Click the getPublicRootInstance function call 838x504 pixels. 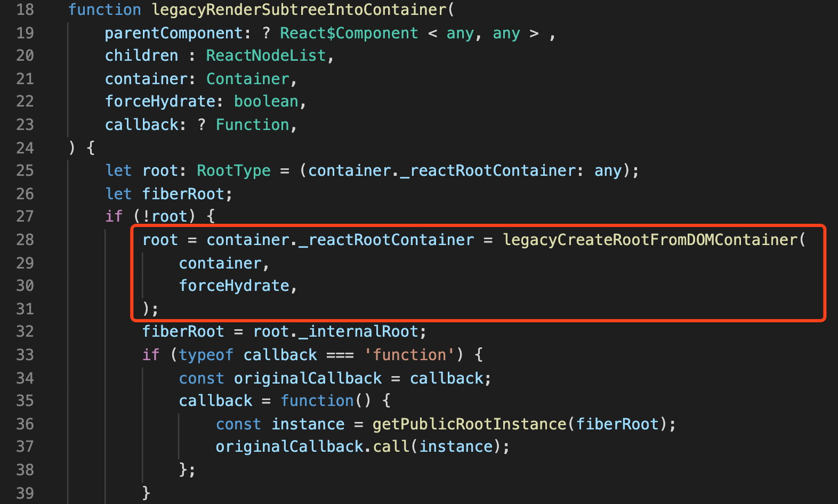click(x=469, y=424)
